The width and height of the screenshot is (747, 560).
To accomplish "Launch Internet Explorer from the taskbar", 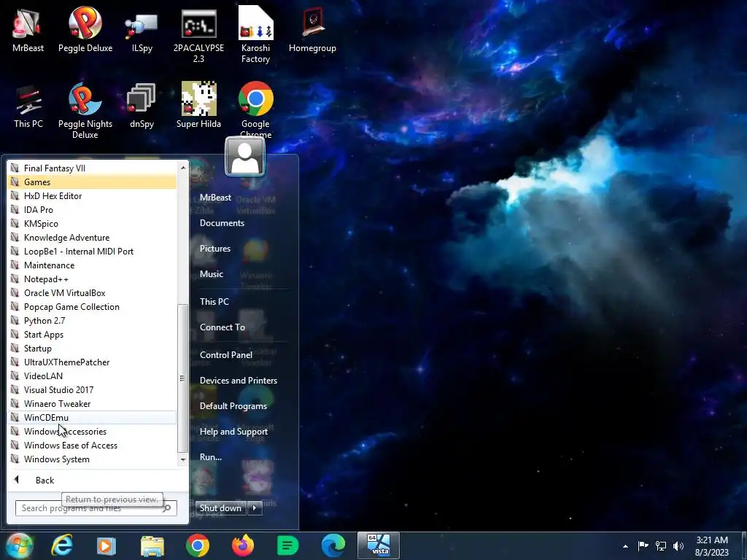I will (x=63, y=545).
